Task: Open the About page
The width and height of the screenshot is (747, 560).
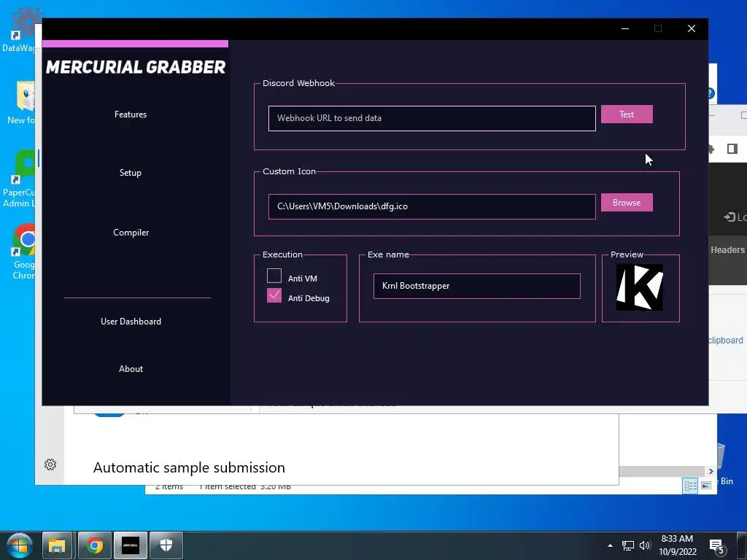Action: click(131, 369)
